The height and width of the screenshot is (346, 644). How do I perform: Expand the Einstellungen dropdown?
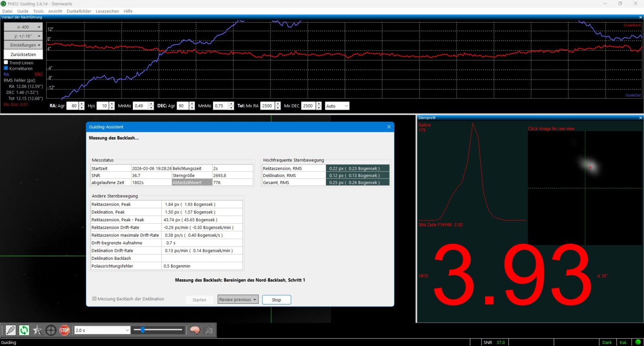click(x=23, y=45)
